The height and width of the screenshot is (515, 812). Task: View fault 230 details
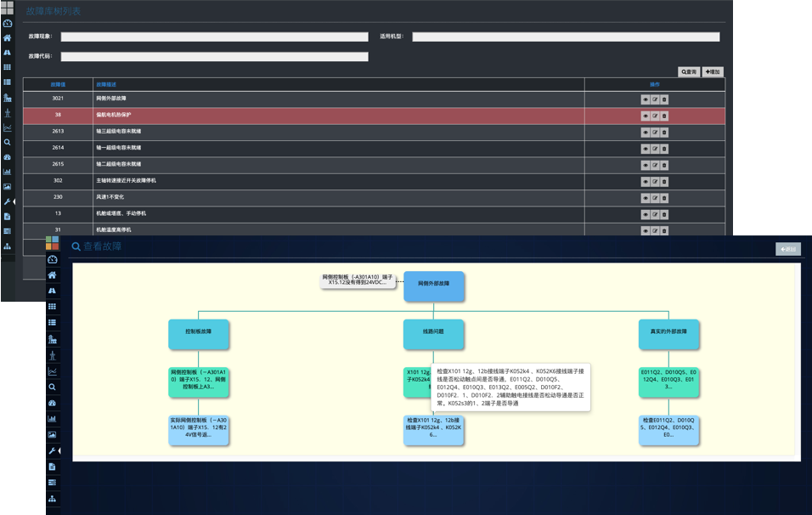(x=646, y=198)
